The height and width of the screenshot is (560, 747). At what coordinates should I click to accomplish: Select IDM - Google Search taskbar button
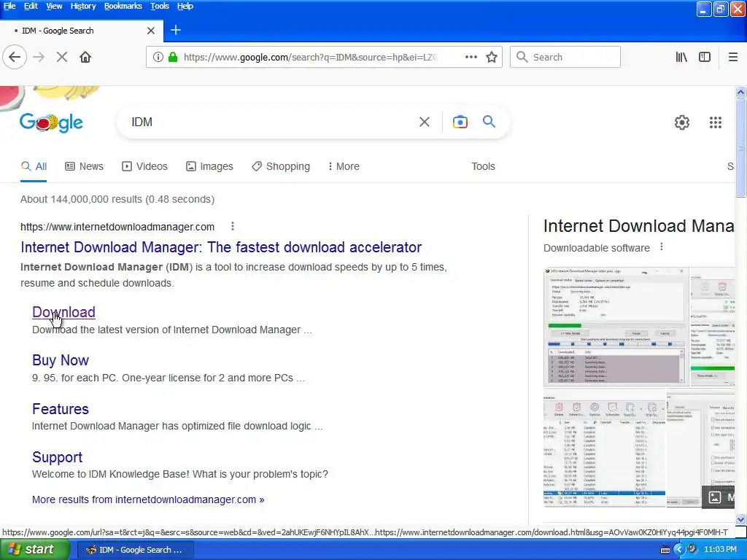136,550
